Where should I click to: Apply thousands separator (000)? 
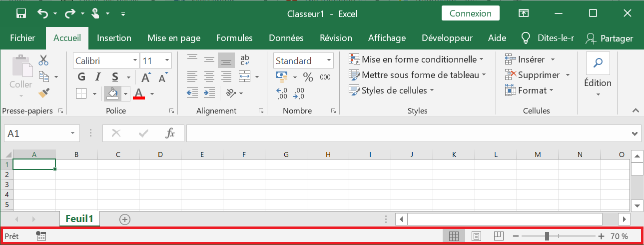(x=325, y=77)
